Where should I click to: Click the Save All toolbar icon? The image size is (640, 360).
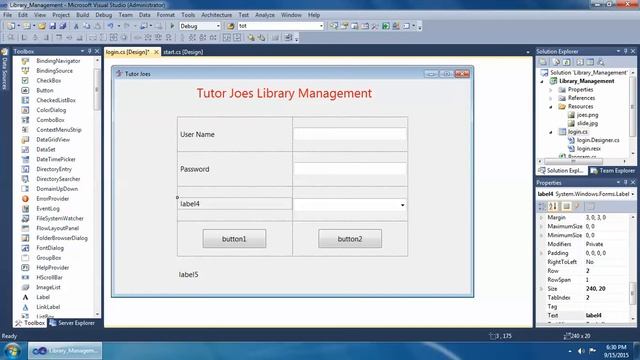click(x=62, y=26)
